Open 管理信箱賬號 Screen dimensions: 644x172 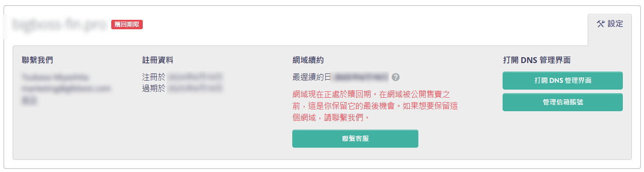pos(562,102)
